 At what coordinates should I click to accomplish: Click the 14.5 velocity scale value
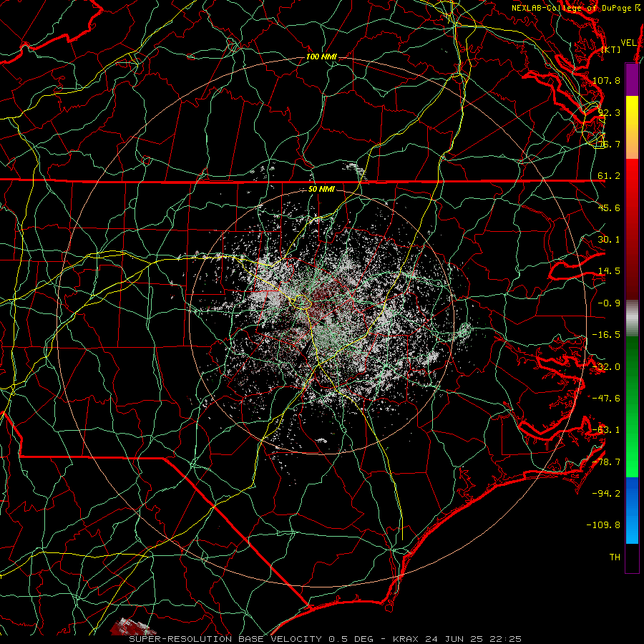(609, 271)
